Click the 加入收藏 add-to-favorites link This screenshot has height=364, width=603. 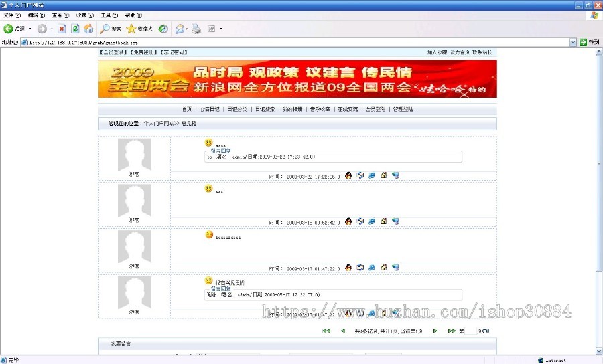point(437,52)
